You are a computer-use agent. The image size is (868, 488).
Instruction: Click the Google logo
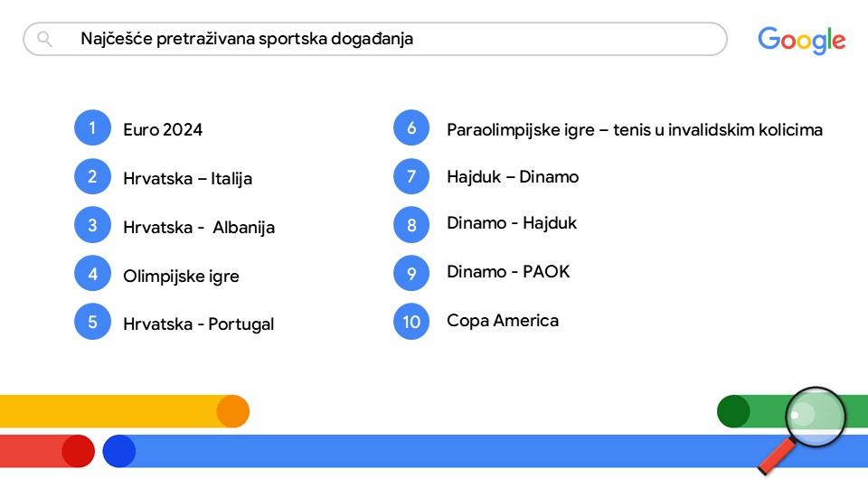click(801, 40)
